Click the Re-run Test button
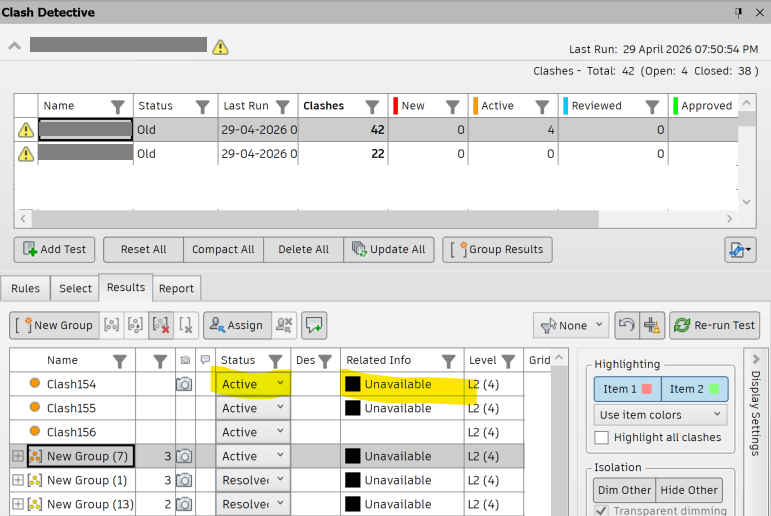Viewport: 771px width, 516px height. 714,325
